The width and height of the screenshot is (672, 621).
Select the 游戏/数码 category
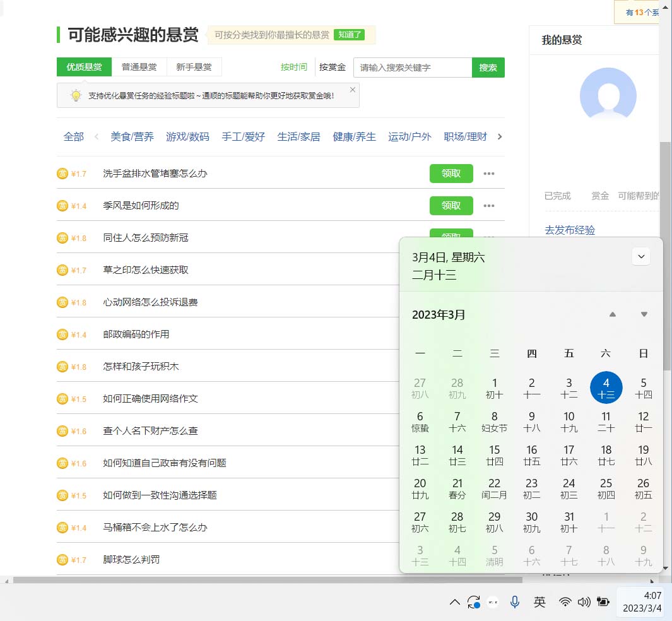tap(188, 136)
